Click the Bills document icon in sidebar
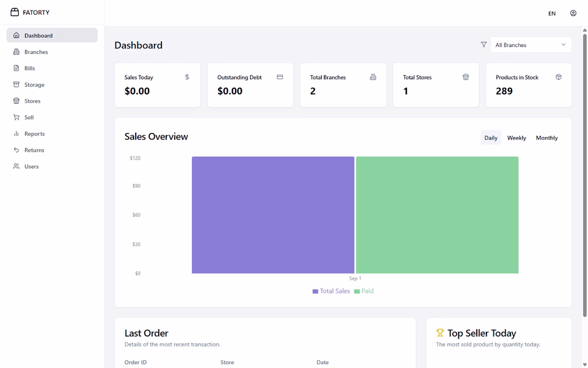This screenshot has height=368, width=588. click(x=16, y=68)
